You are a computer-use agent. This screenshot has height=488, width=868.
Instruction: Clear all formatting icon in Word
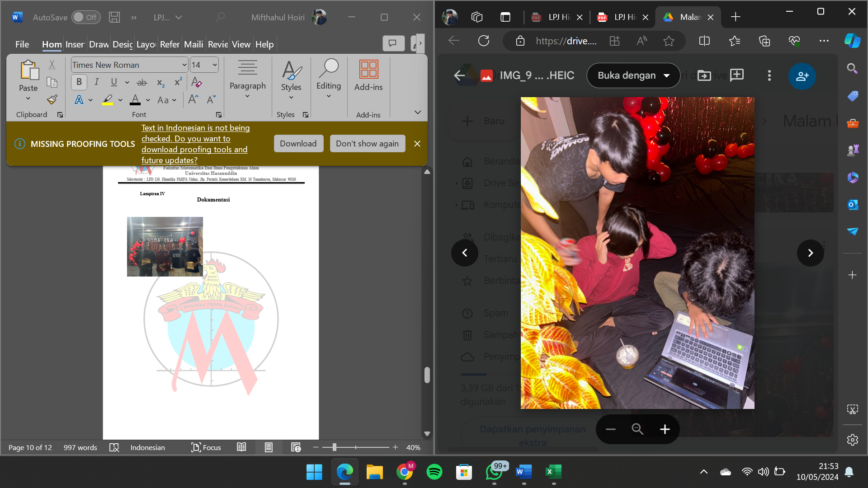pos(196,82)
